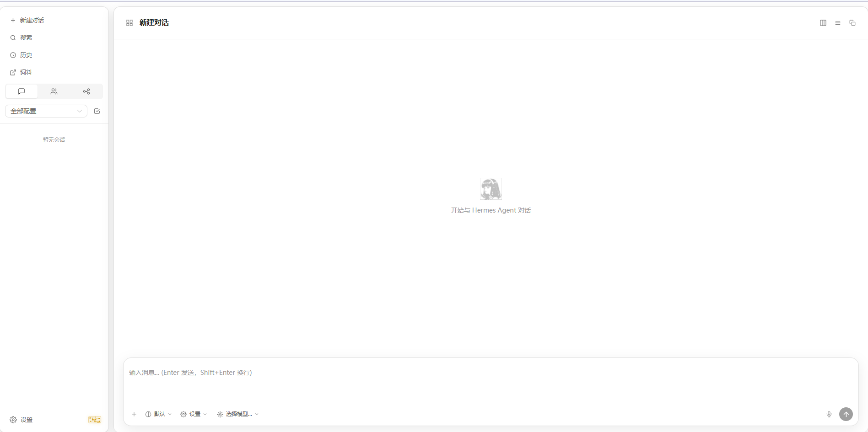Click the microphone voice input icon

(829, 414)
